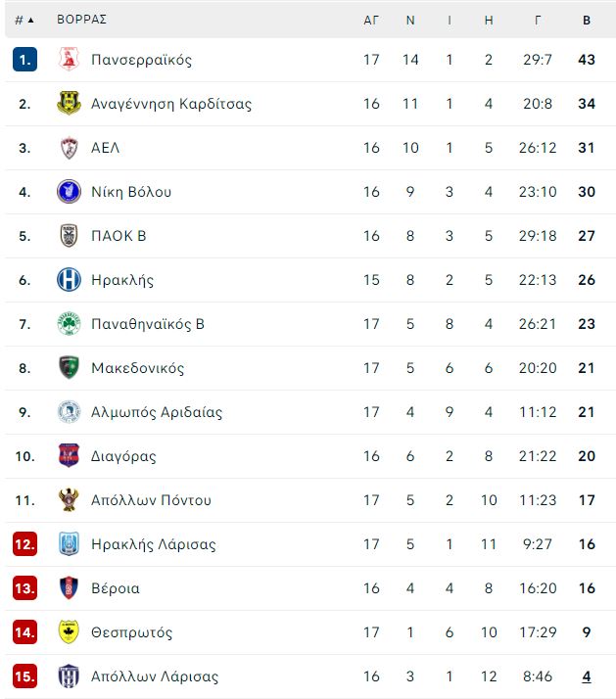
Task: Sort by the Ν wins column header
Action: coord(410,20)
